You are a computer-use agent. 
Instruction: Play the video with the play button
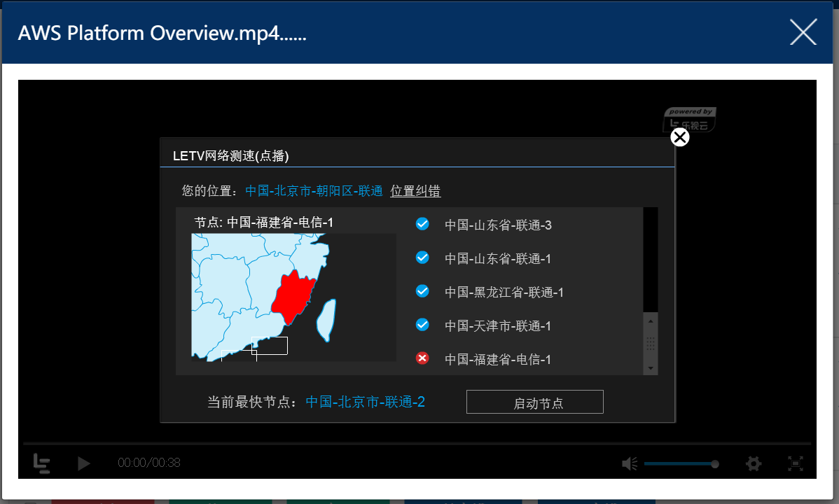click(x=83, y=463)
